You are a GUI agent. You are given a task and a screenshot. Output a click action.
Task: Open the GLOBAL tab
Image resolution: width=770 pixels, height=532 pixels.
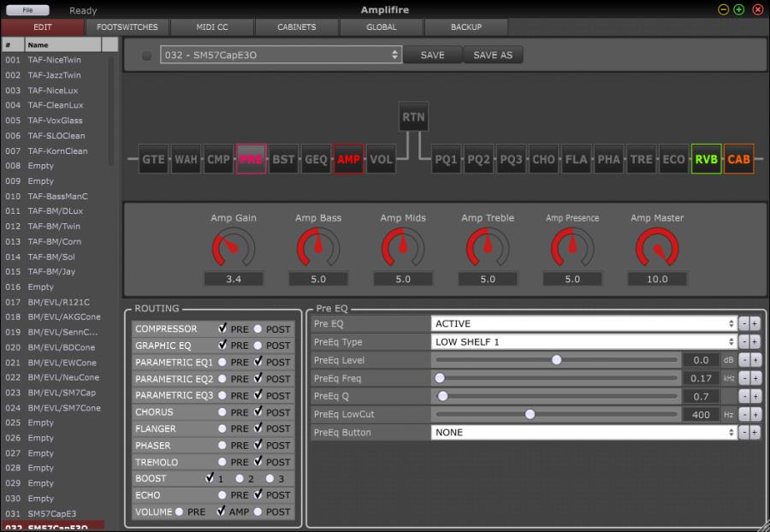coord(382,27)
